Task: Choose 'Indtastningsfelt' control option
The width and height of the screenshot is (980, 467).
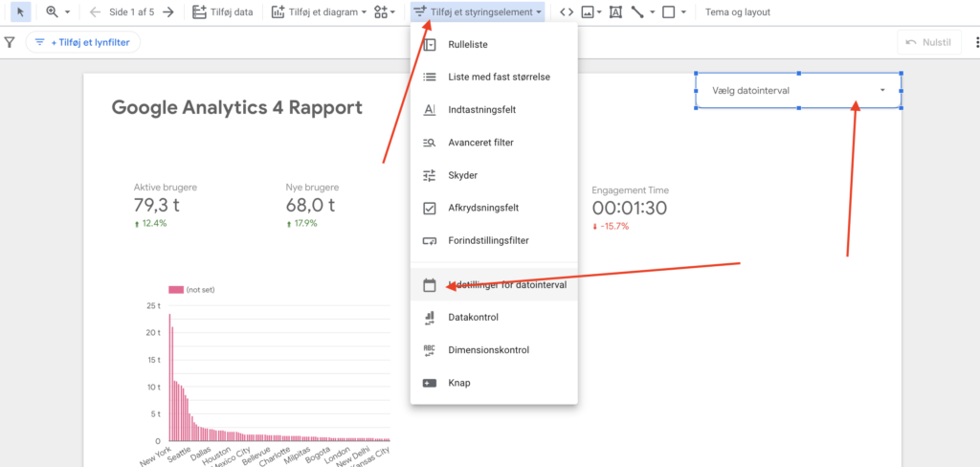Action: (x=494, y=109)
